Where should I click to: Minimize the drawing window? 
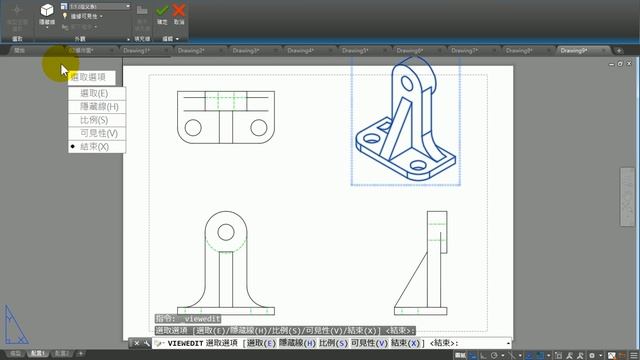(611, 64)
